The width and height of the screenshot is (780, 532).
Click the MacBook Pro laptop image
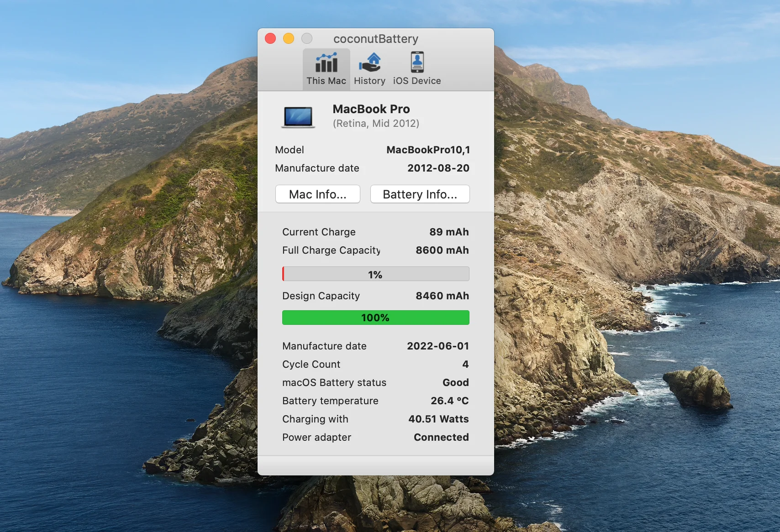[298, 117]
